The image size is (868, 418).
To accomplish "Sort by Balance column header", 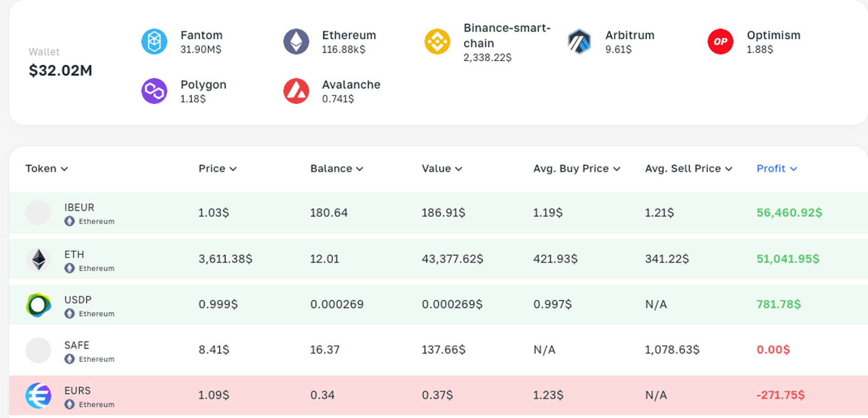I will pos(336,169).
